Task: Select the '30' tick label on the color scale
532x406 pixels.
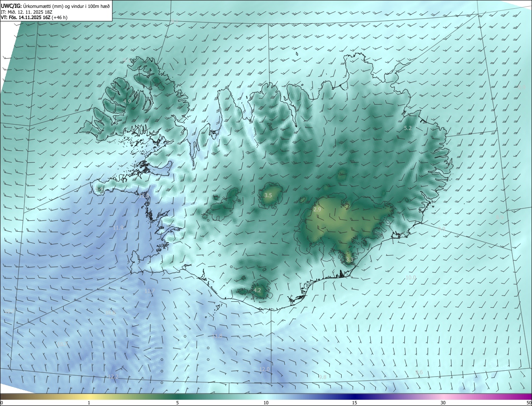Action: click(x=443, y=403)
